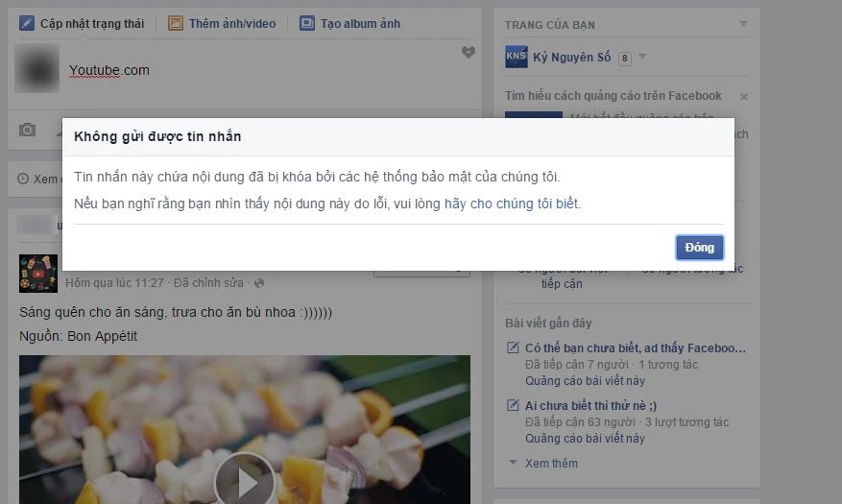
Task: Open the dropdown arrow next to Kỷ Nguyên Số
Action: 642,58
